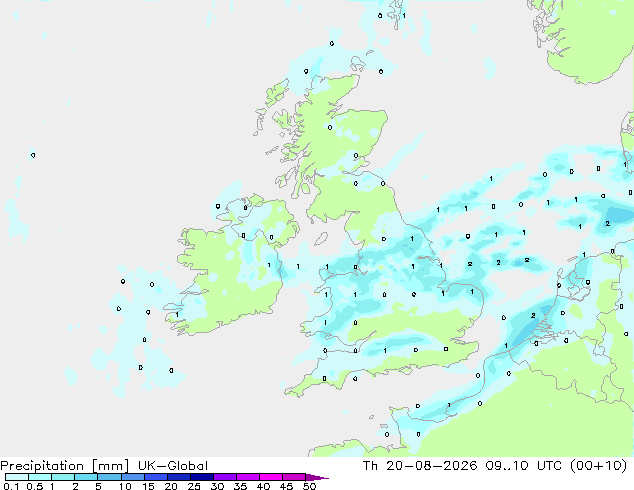Click the 'Precipitation [mm]' title text
This screenshot has width=634, height=490.
65,466
